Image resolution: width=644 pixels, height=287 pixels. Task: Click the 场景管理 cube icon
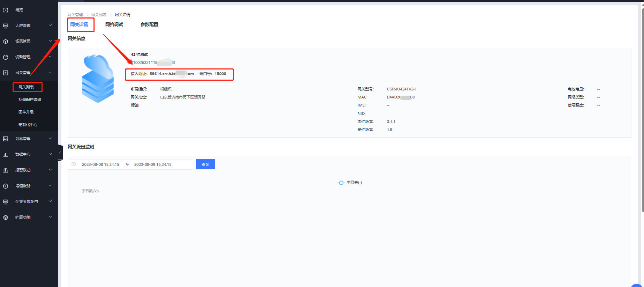[x=6, y=41]
